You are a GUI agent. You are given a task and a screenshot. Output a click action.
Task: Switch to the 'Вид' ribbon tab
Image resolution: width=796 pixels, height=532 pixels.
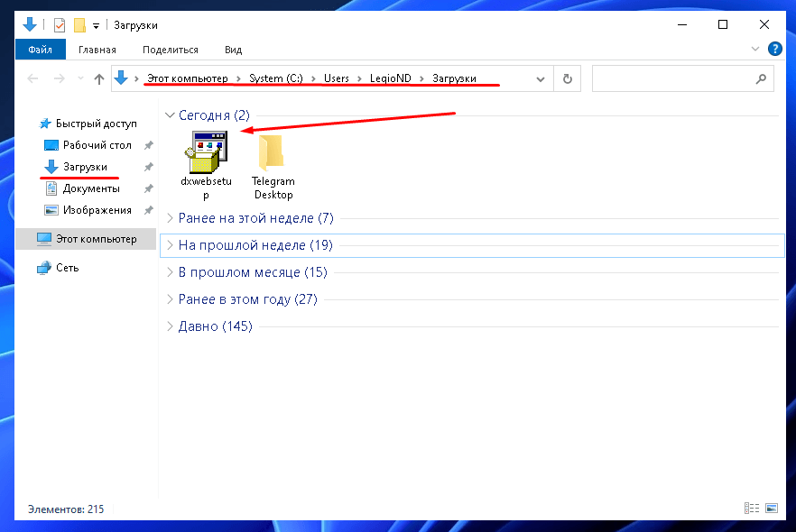[x=233, y=50]
